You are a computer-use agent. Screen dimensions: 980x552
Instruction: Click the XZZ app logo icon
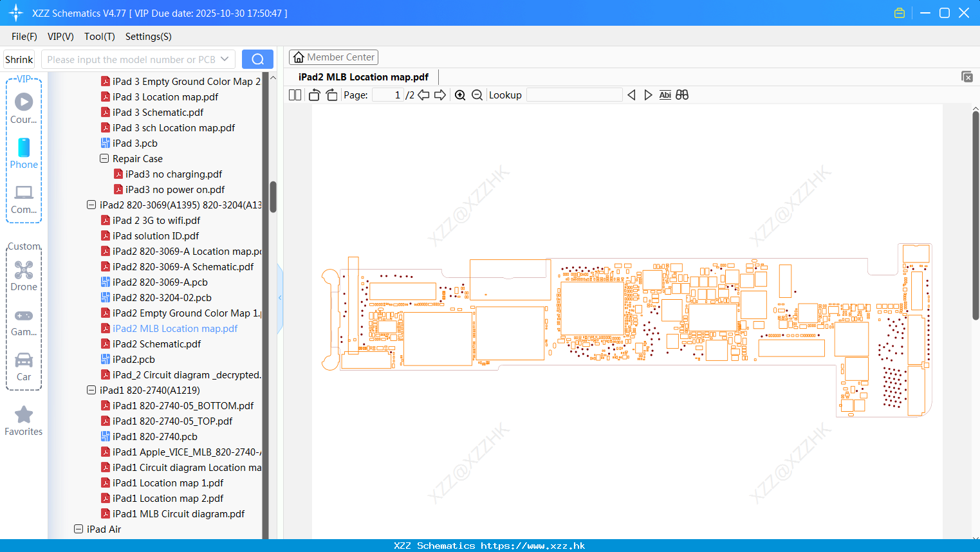[16, 13]
